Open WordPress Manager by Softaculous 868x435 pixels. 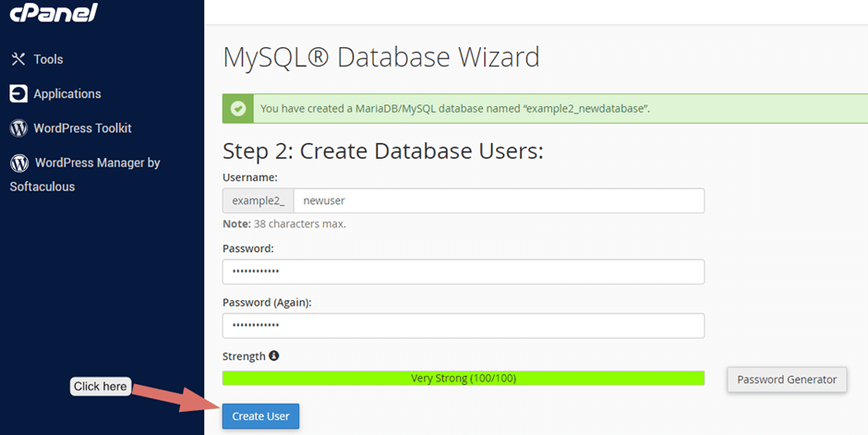(x=85, y=175)
